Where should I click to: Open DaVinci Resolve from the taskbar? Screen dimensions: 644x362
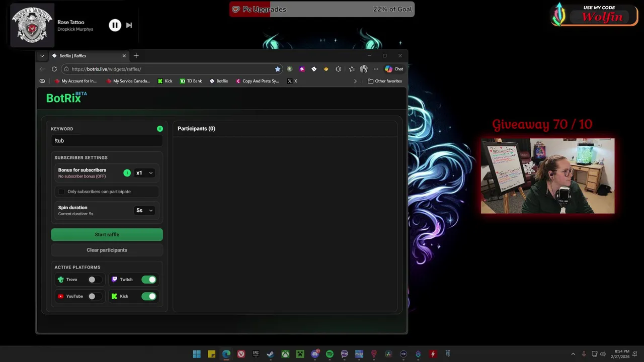pyautogui.click(x=388, y=354)
